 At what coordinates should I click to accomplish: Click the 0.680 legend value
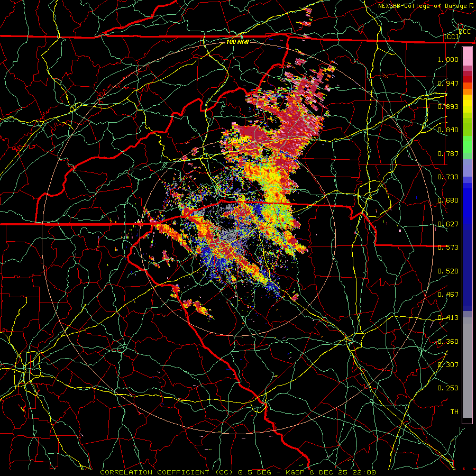pos(448,200)
